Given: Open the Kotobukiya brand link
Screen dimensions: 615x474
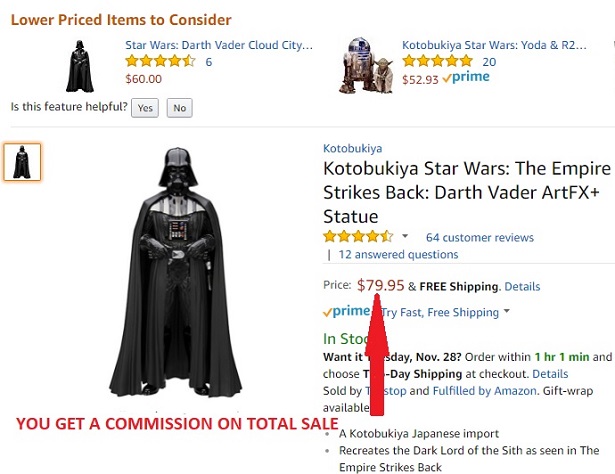Looking at the screenshot, I should pyautogui.click(x=352, y=148).
